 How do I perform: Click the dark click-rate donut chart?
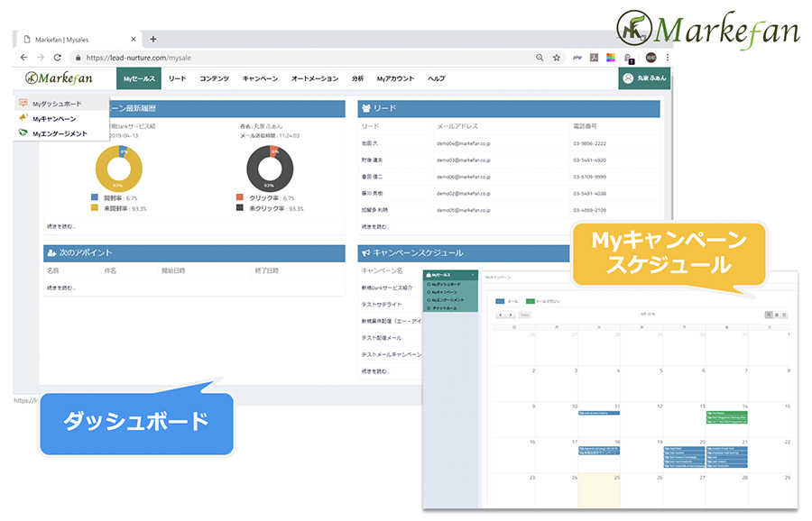(x=270, y=169)
